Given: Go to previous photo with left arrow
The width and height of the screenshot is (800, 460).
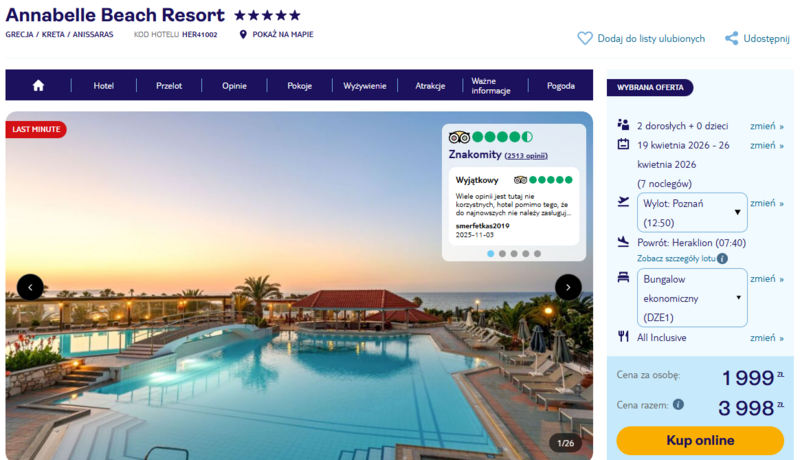Looking at the screenshot, I should pyautogui.click(x=30, y=287).
